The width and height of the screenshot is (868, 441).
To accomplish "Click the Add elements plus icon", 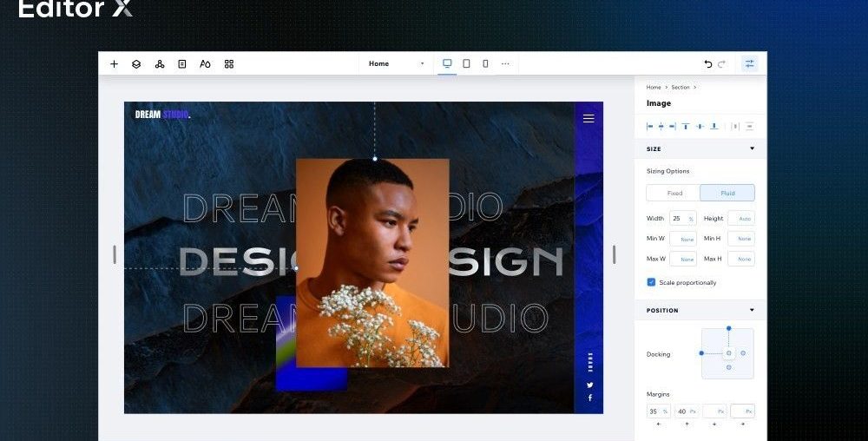I will point(114,64).
